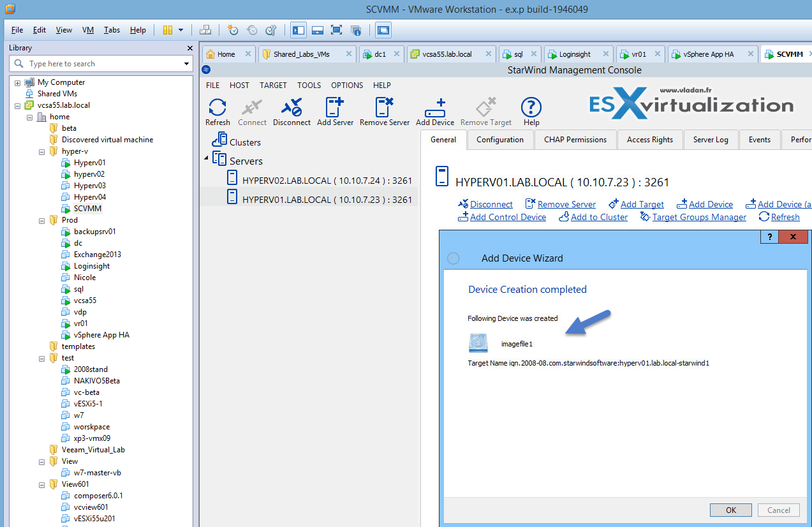The height and width of the screenshot is (527, 812).
Task: Open Help from the StarWind toolbar icon
Action: tap(531, 107)
